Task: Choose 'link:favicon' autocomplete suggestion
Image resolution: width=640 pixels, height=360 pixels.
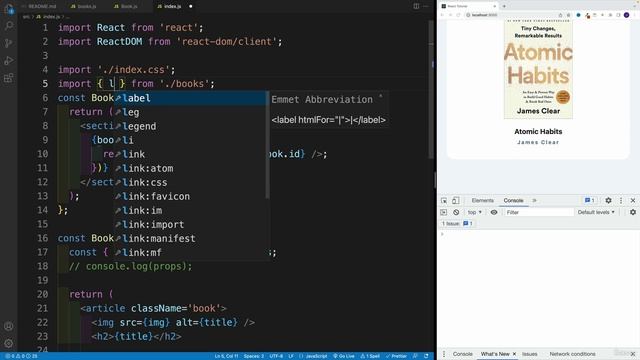Action: click(x=189, y=196)
